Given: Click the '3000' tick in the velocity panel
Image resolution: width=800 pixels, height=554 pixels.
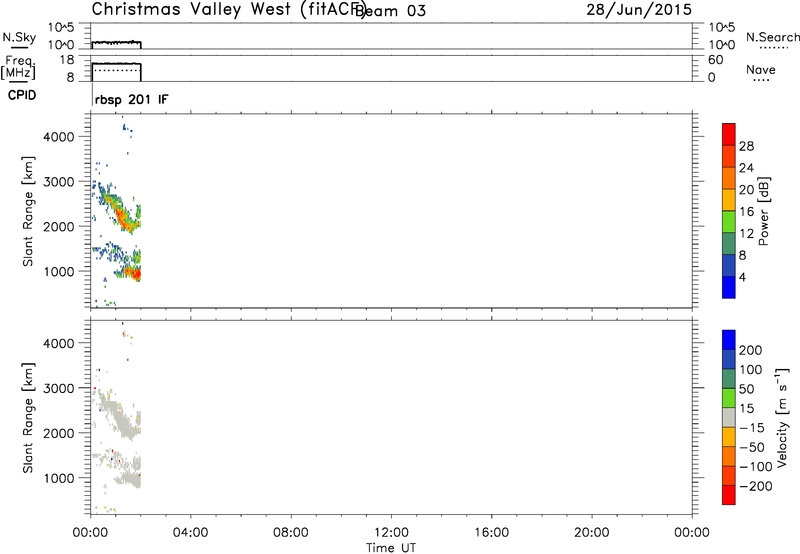Looking at the screenshot, I should coord(59,388).
